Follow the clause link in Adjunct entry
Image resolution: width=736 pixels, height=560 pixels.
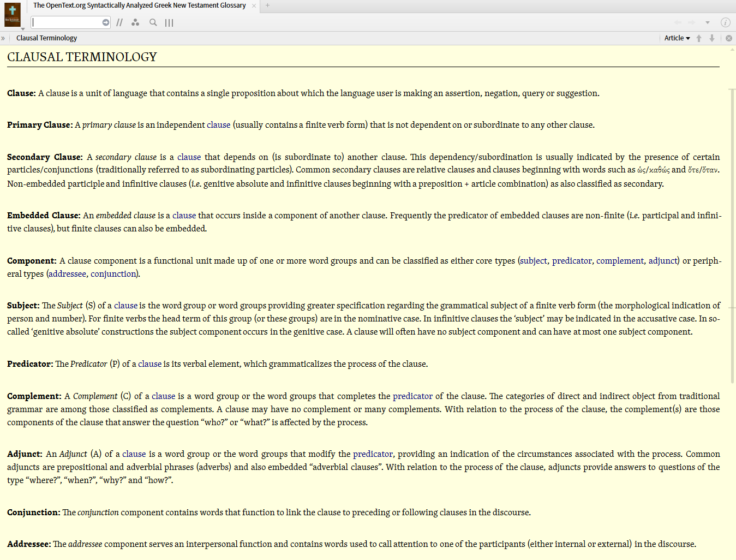click(x=134, y=454)
